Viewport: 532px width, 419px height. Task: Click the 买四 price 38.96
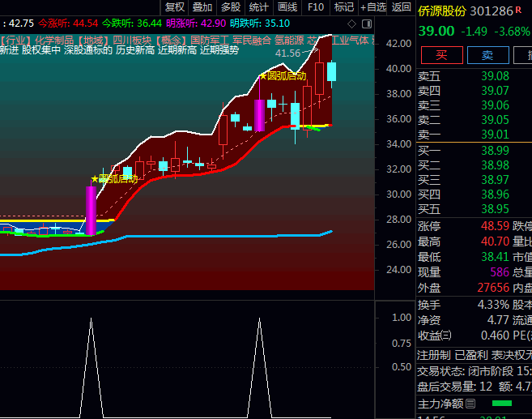[495, 195]
